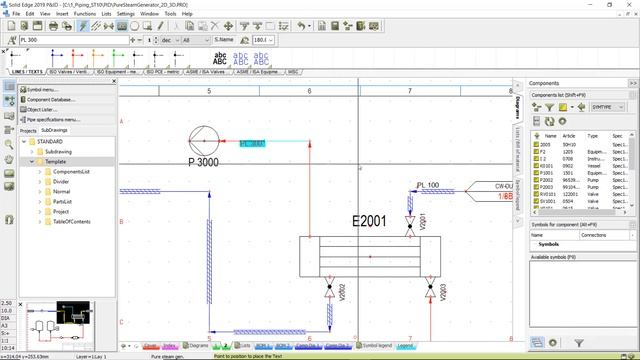Open the File menu
The image size is (640, 360).
[x=16, y=14]
